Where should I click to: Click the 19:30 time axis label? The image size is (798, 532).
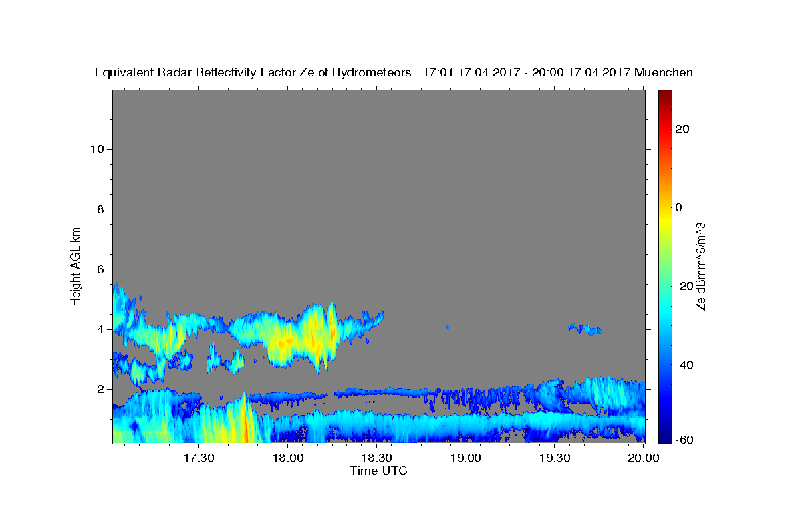point(555,458)
